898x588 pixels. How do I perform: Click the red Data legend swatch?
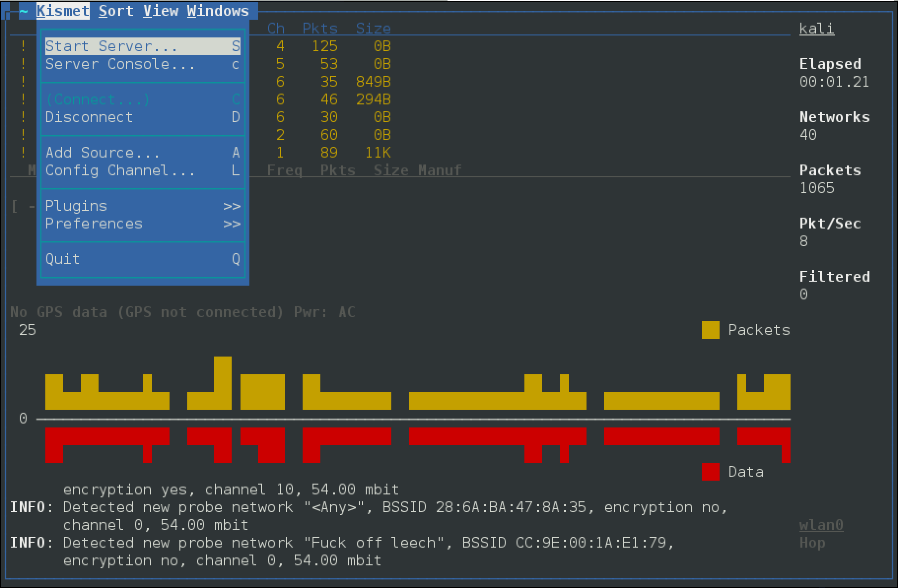[x=710, y=471]
